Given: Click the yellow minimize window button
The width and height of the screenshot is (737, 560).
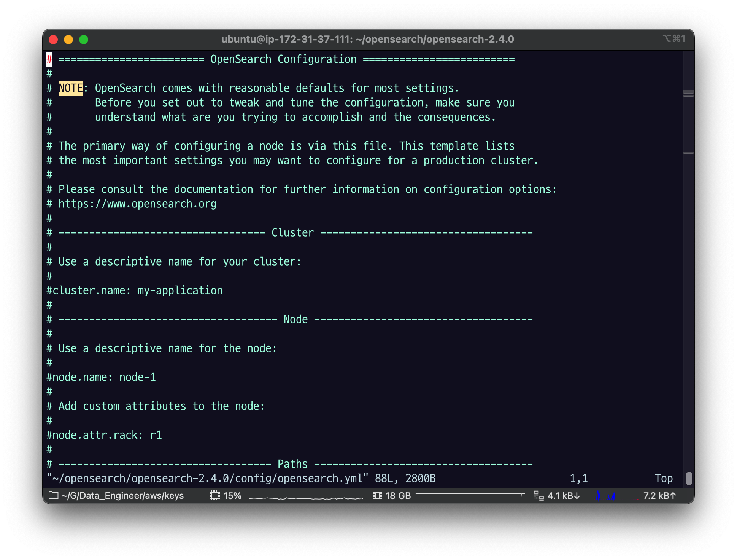Looking at the screenshot, I should coord(68,40).
